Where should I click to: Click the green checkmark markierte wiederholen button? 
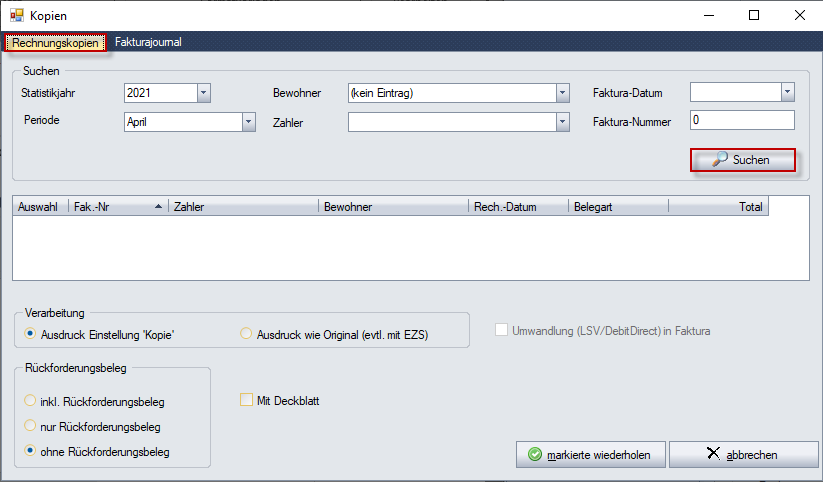[x=590, y=455]
